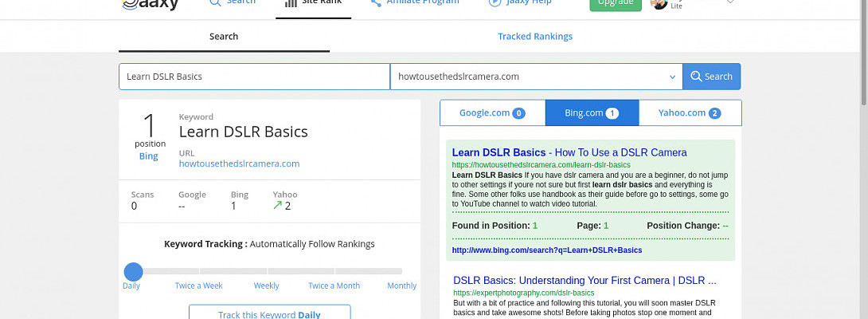The width and height of the screenshot is (868, 319).
Task: Click the green Yahoo rank-up arrow
Action: pos(277,206)
